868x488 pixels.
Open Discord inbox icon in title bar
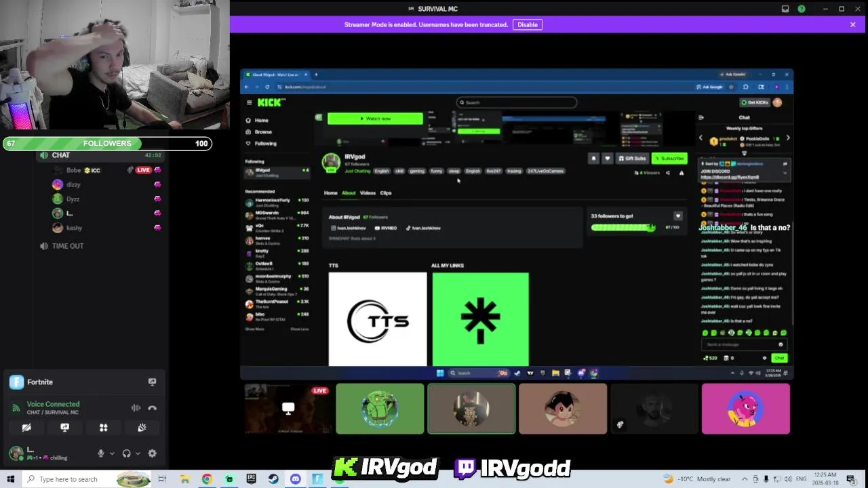pos(785,9)
